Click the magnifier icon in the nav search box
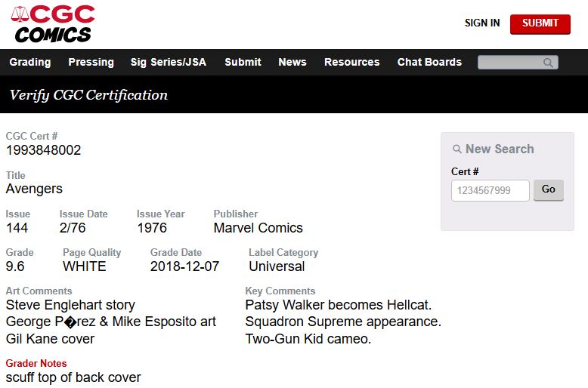588x388 pixels. point(549,63)
